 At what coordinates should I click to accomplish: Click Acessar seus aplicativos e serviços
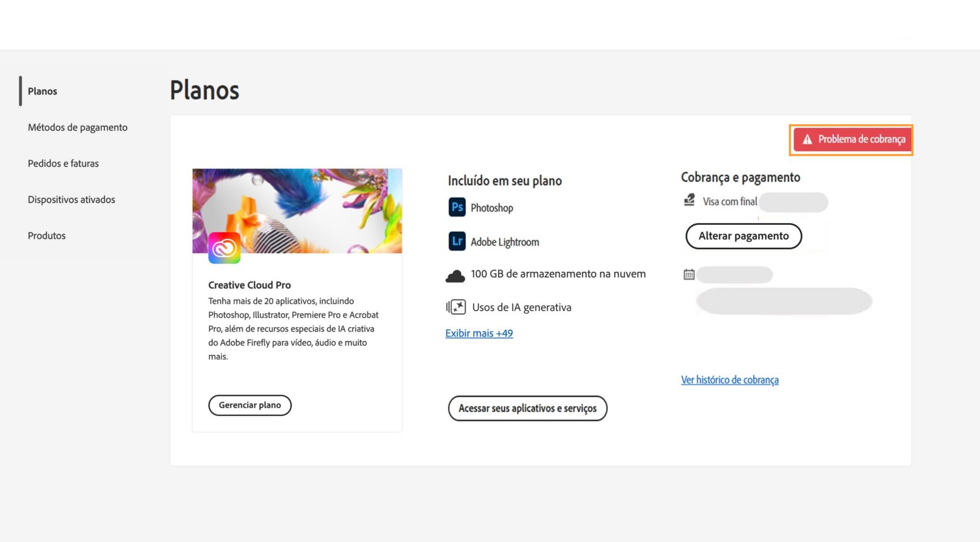[527, 408]
